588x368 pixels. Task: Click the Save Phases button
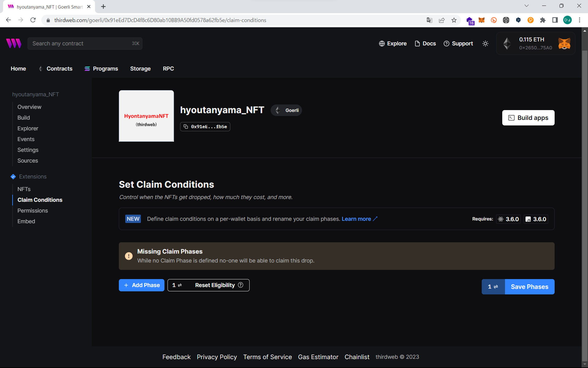529,287
